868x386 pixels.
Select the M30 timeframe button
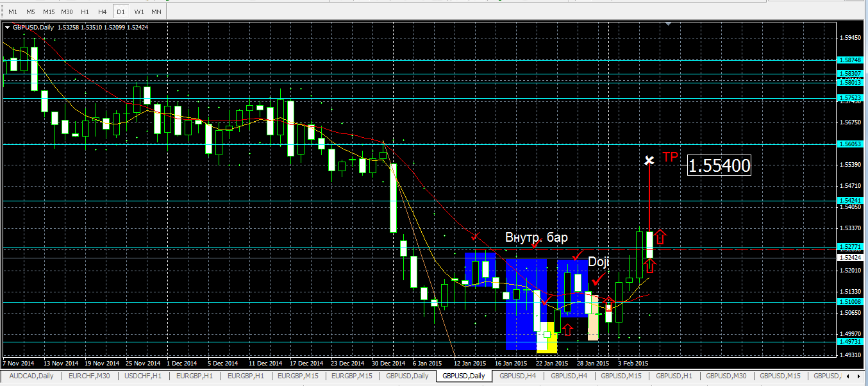tap(67, 12)
